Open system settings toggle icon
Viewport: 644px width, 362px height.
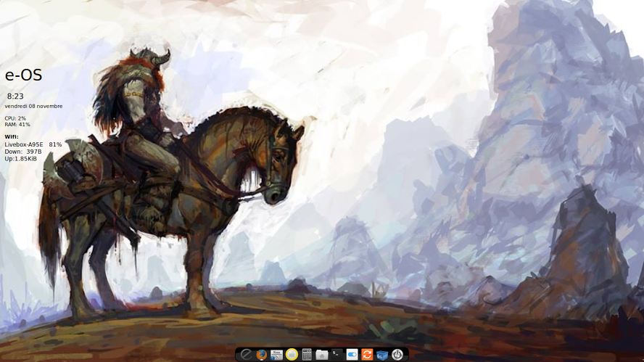(x=352, y=354)
